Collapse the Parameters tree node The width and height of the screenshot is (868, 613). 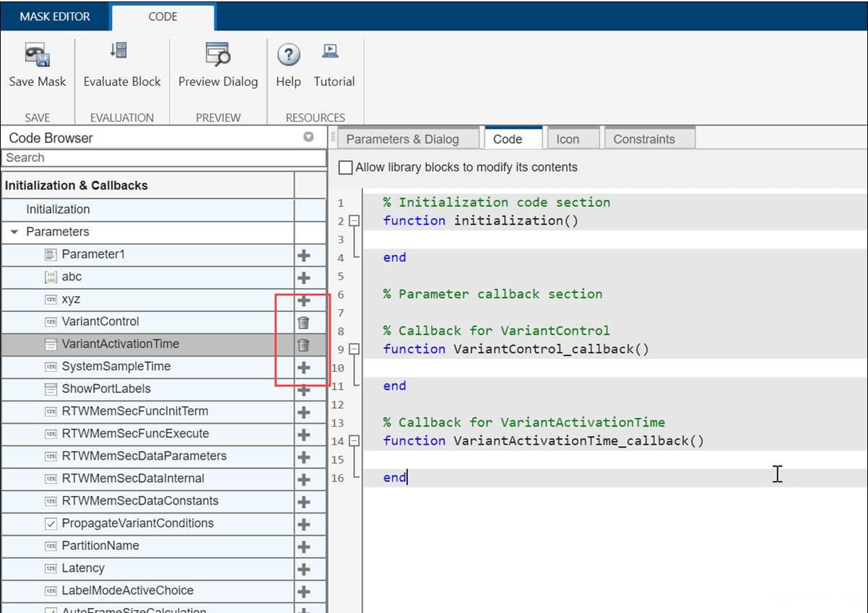pos(14,232)
